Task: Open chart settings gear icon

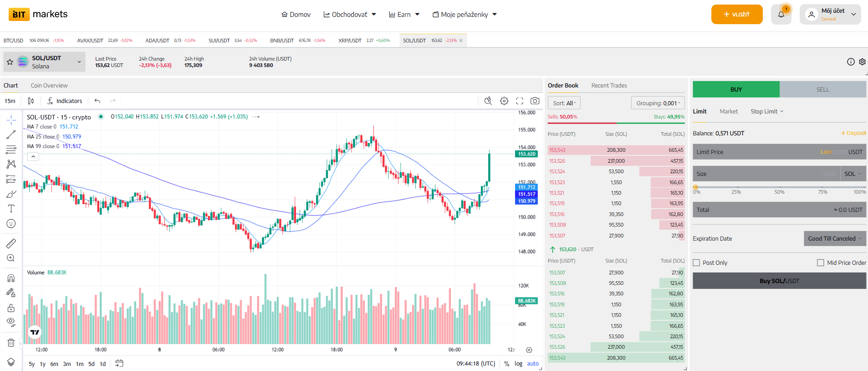Action: point(504,101)
